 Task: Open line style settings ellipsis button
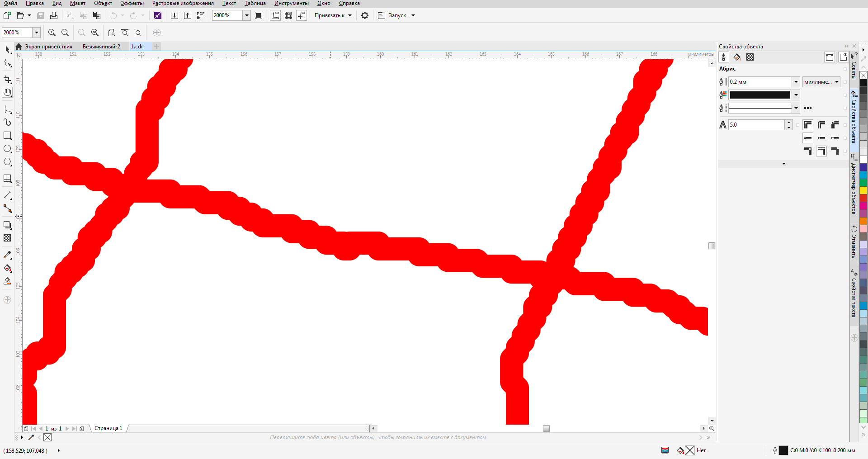click(x=808, y=108)
